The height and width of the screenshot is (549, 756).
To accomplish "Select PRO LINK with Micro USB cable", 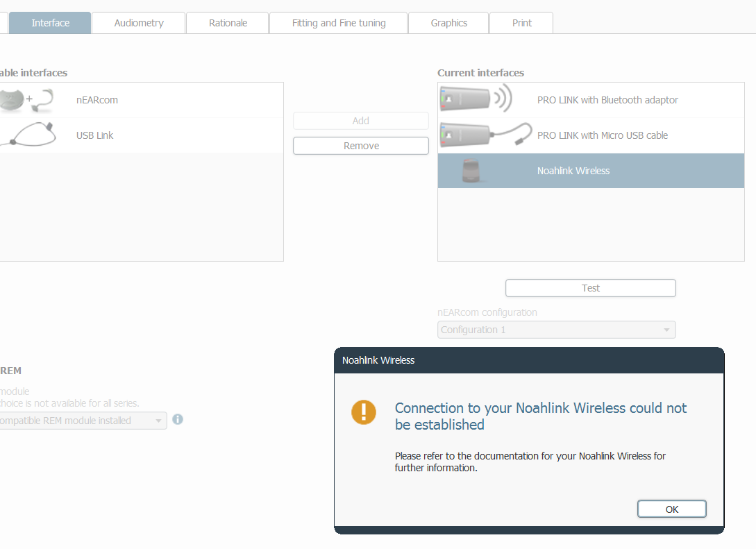I will [591, 135].
